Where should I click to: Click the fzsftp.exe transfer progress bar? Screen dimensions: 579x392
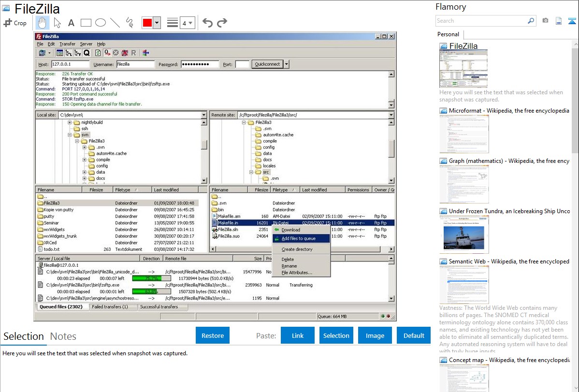151,291
